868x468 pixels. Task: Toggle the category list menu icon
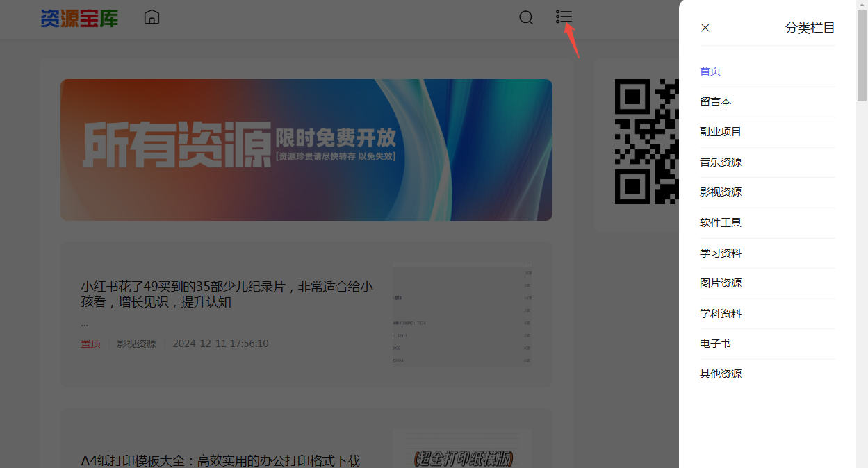pyautogui.click(x=564, y=17)
